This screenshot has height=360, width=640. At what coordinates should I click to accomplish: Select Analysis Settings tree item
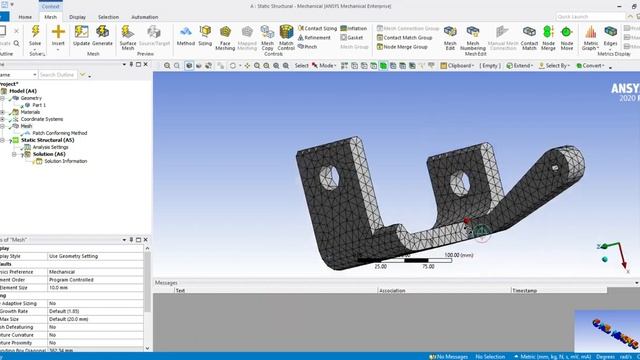[x=50, y=147]
